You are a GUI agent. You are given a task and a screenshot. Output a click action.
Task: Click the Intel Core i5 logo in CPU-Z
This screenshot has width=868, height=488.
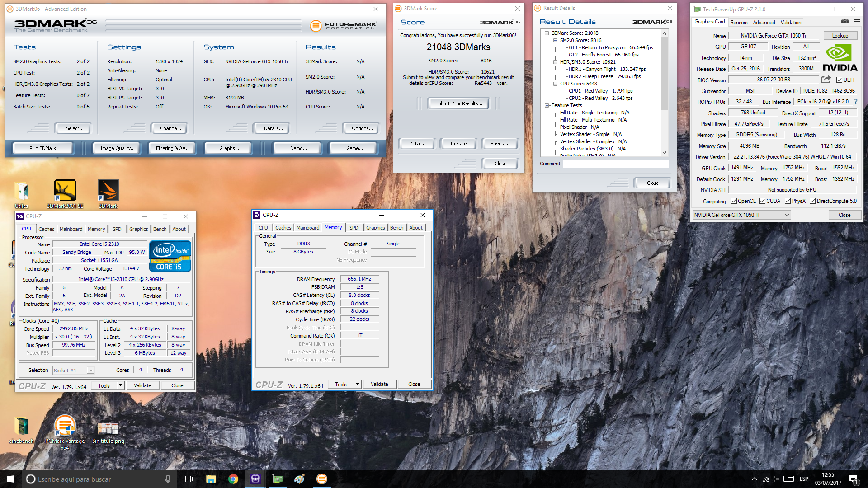click(170, 256)
